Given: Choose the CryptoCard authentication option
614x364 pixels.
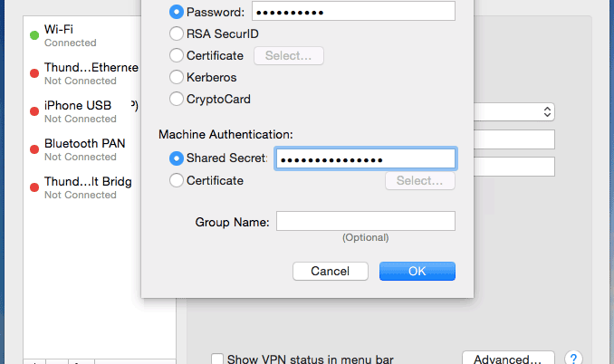Looking at the screenshot, I should point(176,100).
